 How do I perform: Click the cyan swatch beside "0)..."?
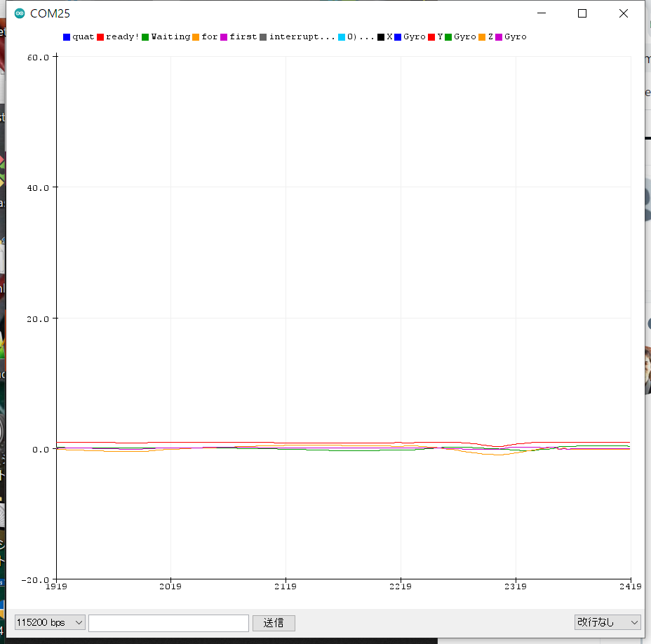342,36
